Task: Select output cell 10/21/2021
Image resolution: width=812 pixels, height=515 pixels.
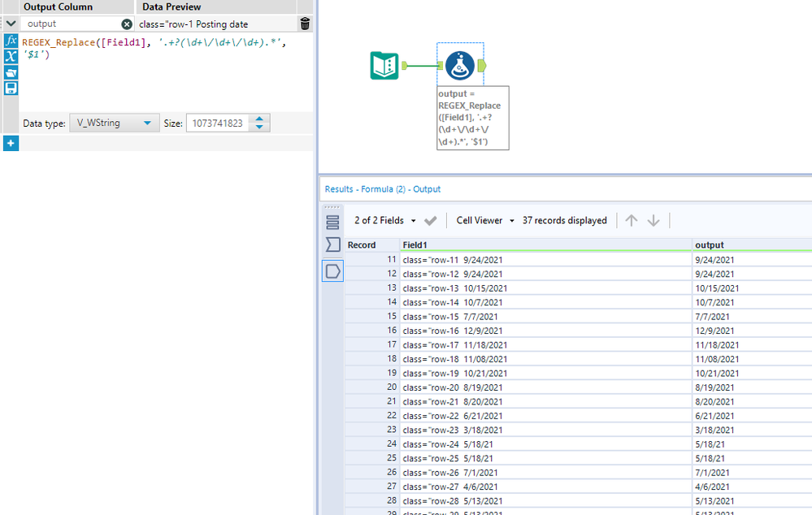Action: [752, 373]
